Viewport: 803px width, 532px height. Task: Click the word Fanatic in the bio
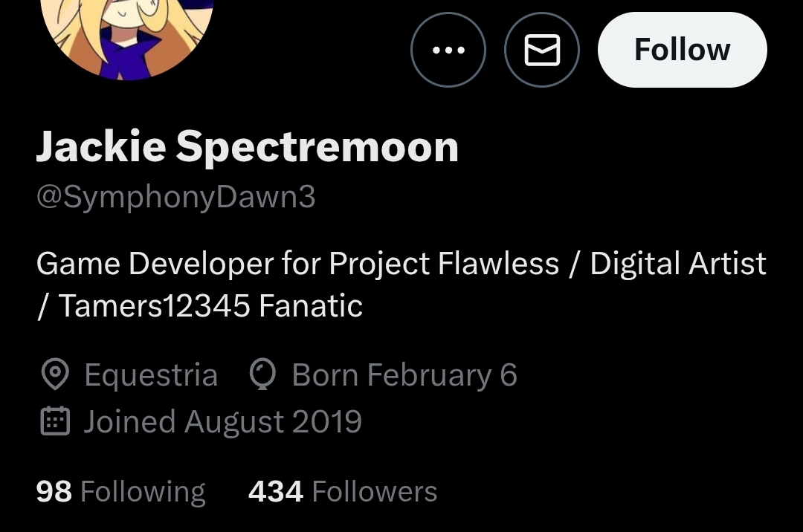click(x=311, y=306)
